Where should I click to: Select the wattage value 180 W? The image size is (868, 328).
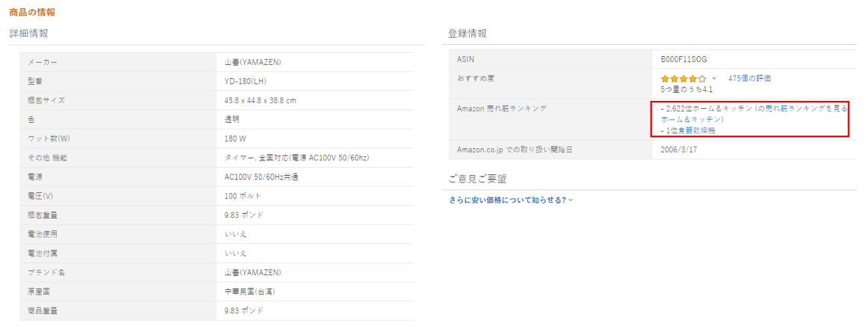point(236,139)
